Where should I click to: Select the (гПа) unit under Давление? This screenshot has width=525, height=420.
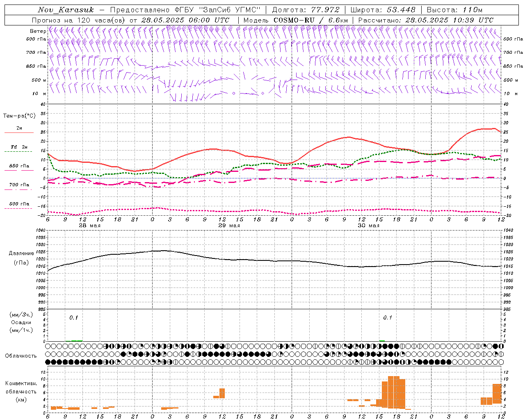click(21, 263)
